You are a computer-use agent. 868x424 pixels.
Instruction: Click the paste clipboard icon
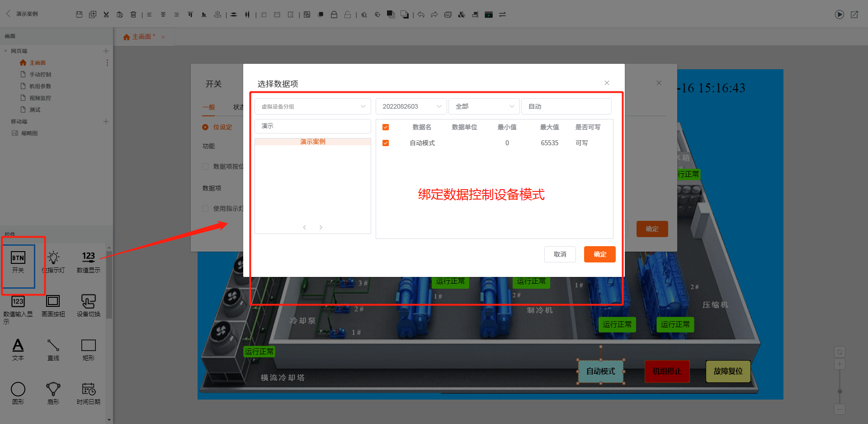click(x=120, y=14)
